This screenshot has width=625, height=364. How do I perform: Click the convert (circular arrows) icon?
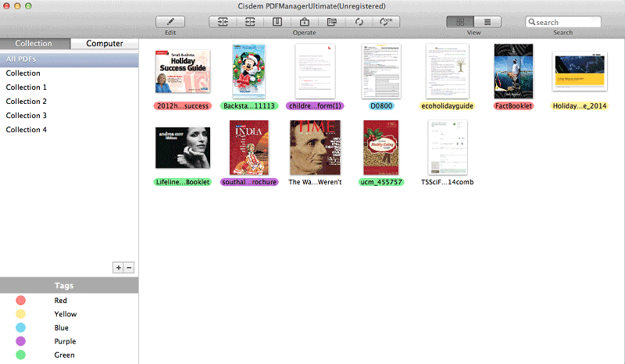coord(359,22)
